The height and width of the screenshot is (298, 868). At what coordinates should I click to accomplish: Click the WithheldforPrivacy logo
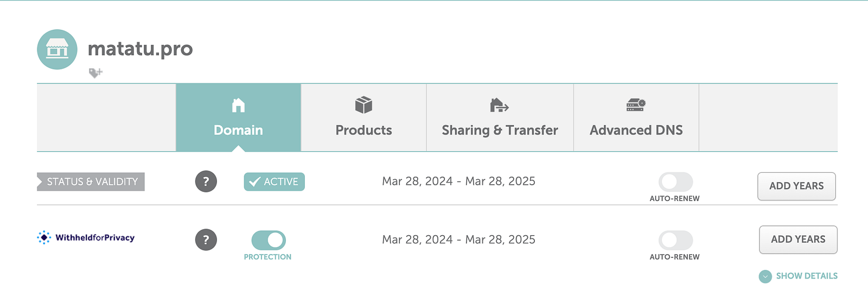[x=86, y=237]
